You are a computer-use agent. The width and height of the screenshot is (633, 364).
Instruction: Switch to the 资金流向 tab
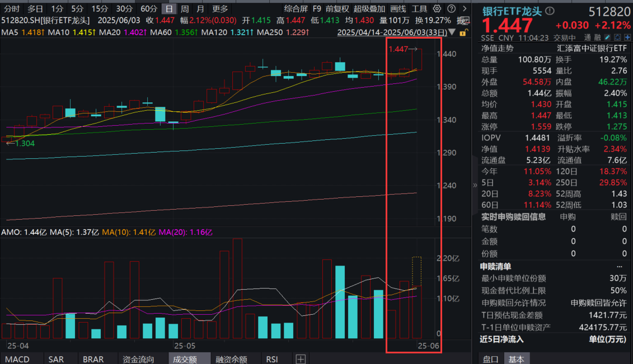click(x=138, y=359)
